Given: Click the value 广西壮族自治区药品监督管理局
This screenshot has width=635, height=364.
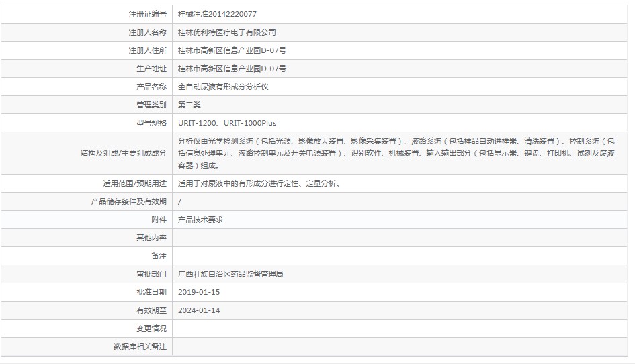Looking at the screenshot, I should tap(230, 274).
